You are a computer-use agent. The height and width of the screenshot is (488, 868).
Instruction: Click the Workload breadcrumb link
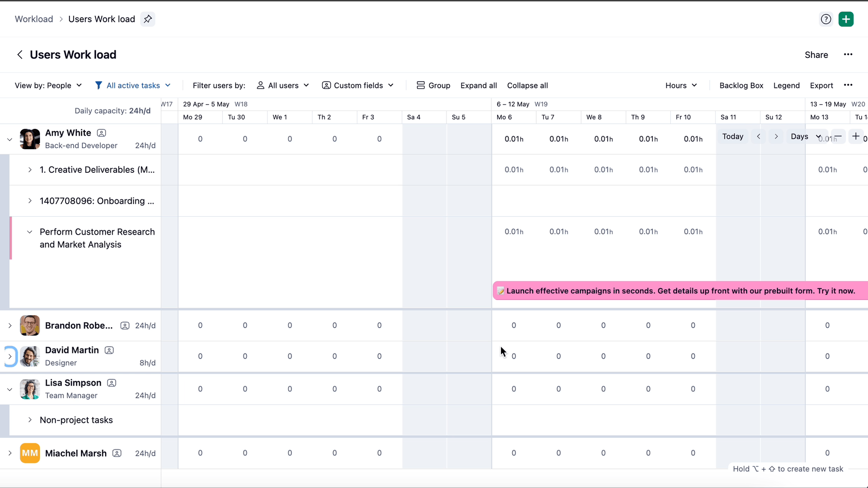tap(34, 19)
